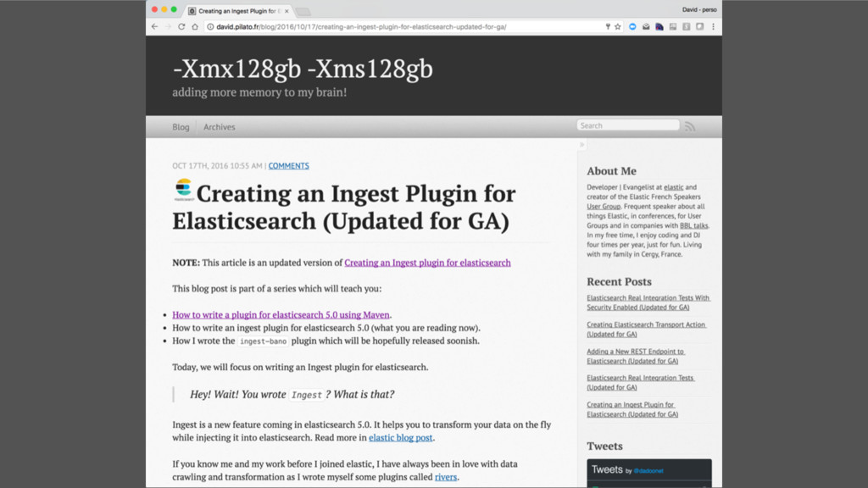
Task: Open 'Creating Elasticsearch Transport Action' post
Action: point(646,330)
